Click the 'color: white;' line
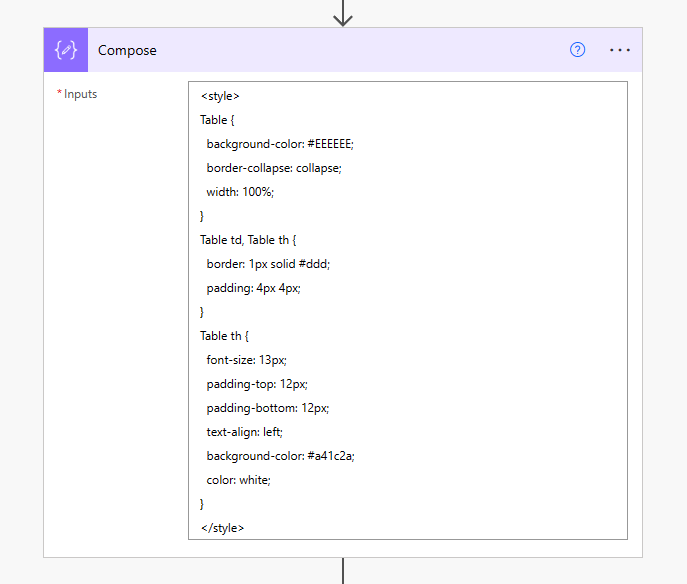This screenshot has width=687, height=584. click(238, 480)
